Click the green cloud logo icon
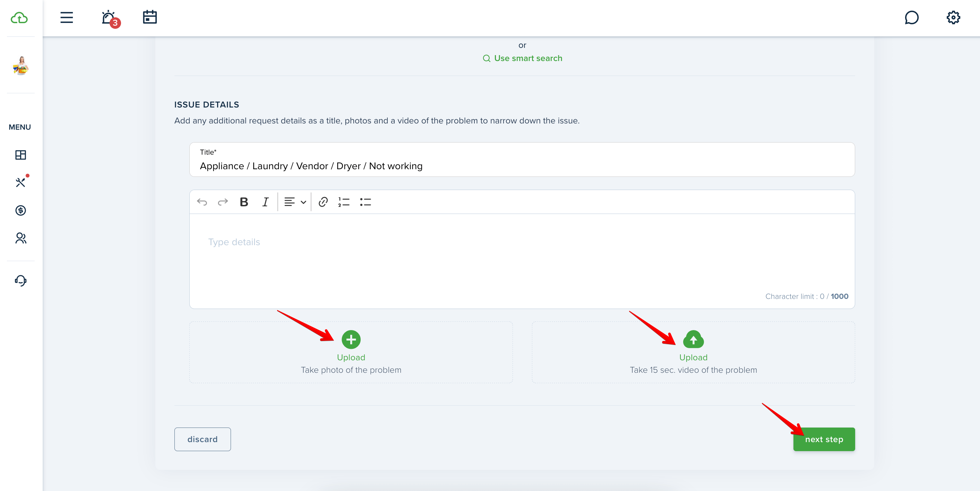Image resolution: width=980 pixels, height=491 pixels. (19, 18)
